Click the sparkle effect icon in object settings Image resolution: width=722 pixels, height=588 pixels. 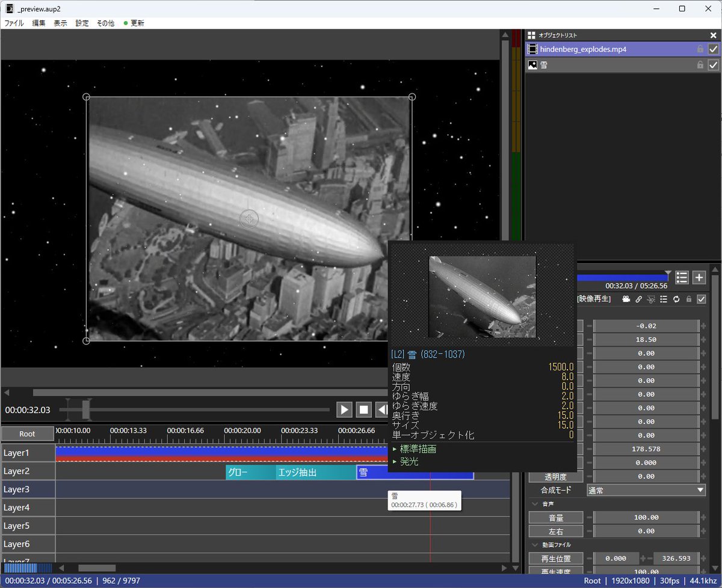(x=651, y=299)
